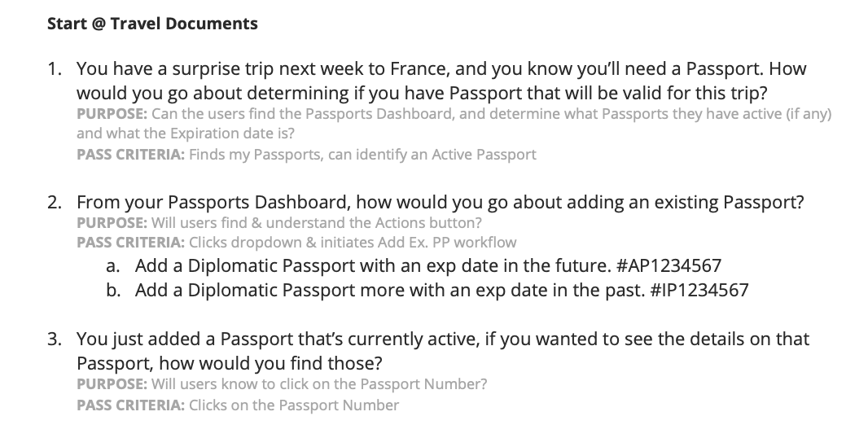The height and width of the screenshot is (438, 868).
Task: Click "PASS CRITERIA:" label under question 1
Action: point(130,154)
